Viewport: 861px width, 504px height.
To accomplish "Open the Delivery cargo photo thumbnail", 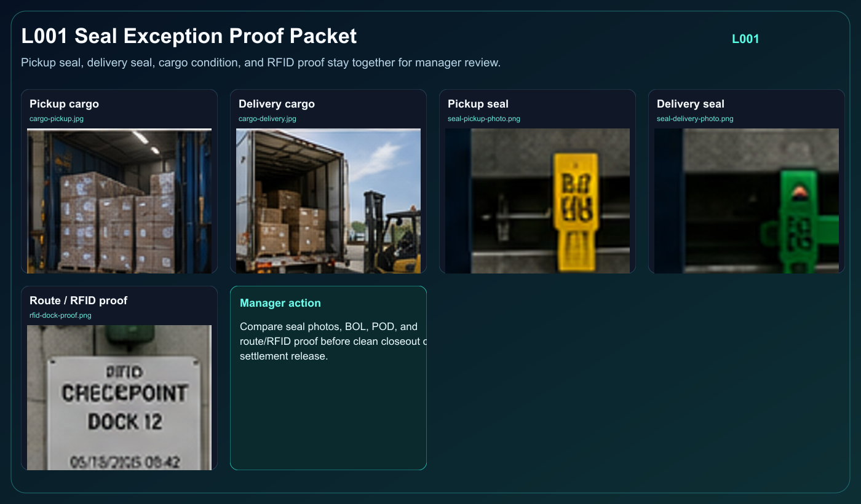I will (328, 201).
